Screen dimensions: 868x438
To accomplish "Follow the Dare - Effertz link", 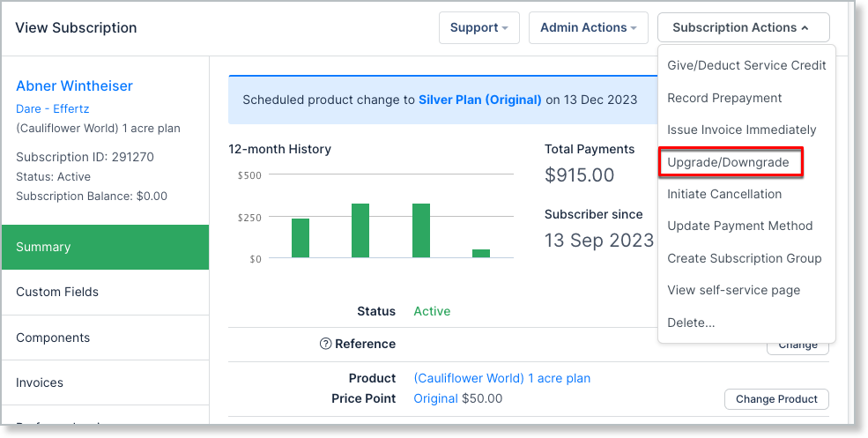I will [53, 108].
